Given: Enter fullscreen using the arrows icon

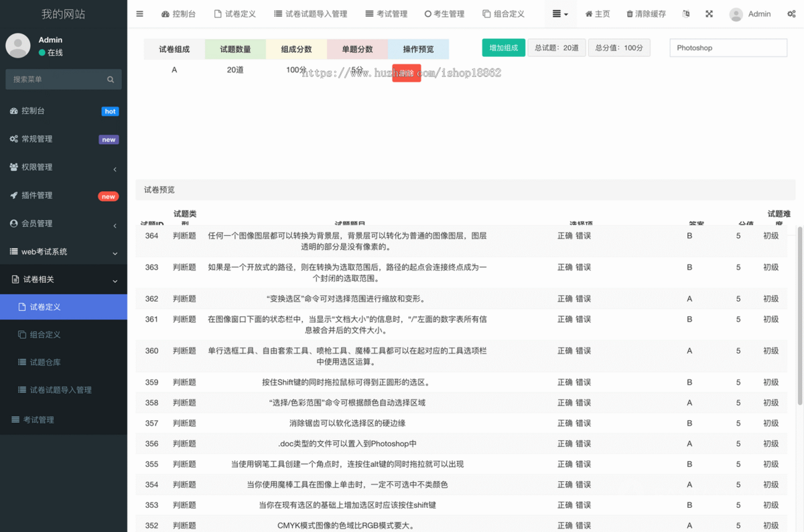Looking at the screenshot, I should tap(709, 13).
